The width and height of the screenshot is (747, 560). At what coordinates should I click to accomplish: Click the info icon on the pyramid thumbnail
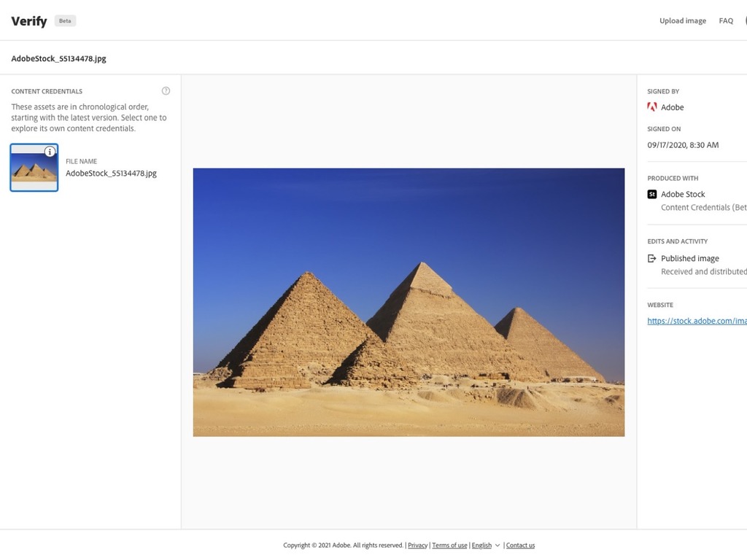pyautogui.click(x=50, y=152)
